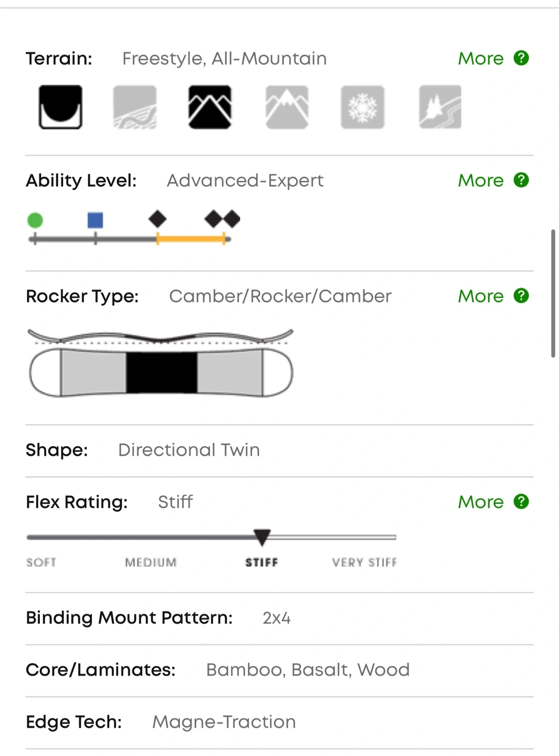This screenshot has width=559, height=756.
Task: Click the help icon beside Terrain's More
Action: click(521, 58)
